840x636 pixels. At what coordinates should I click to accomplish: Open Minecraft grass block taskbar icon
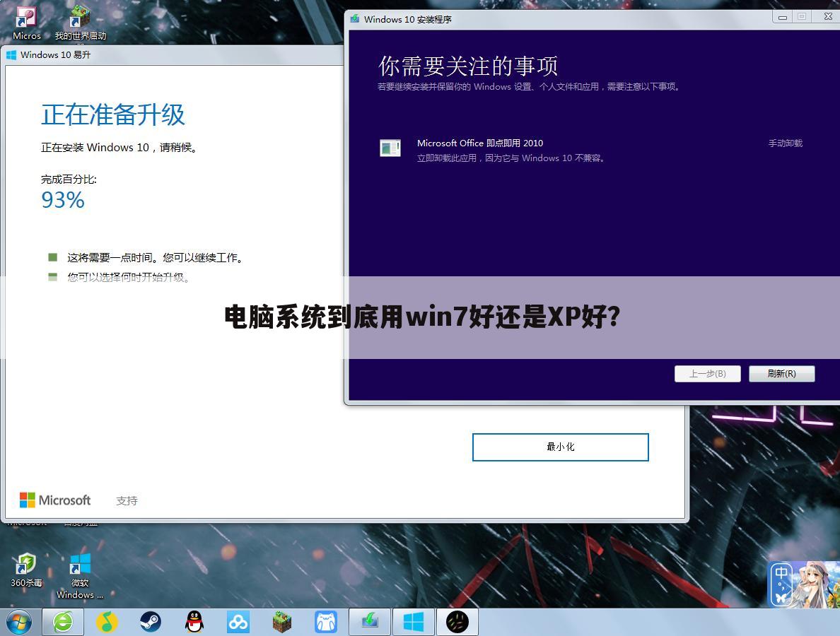(282, 622)
